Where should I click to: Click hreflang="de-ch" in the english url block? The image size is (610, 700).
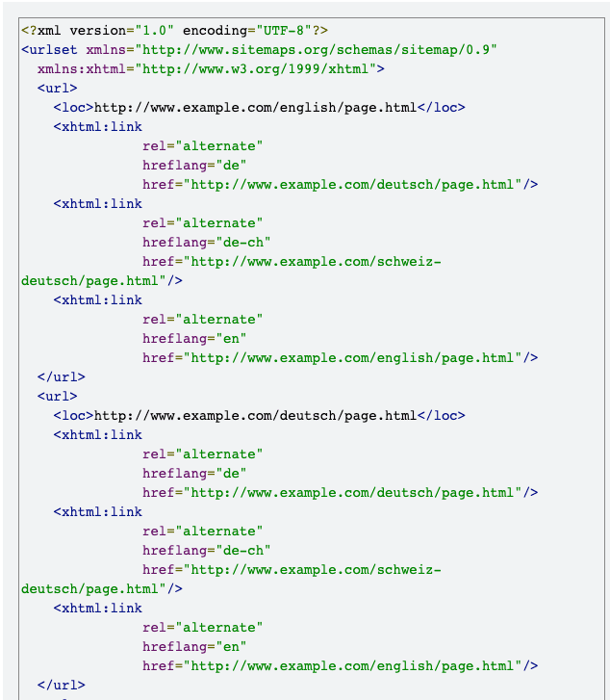pyautogui.click(x=207, y=243)
